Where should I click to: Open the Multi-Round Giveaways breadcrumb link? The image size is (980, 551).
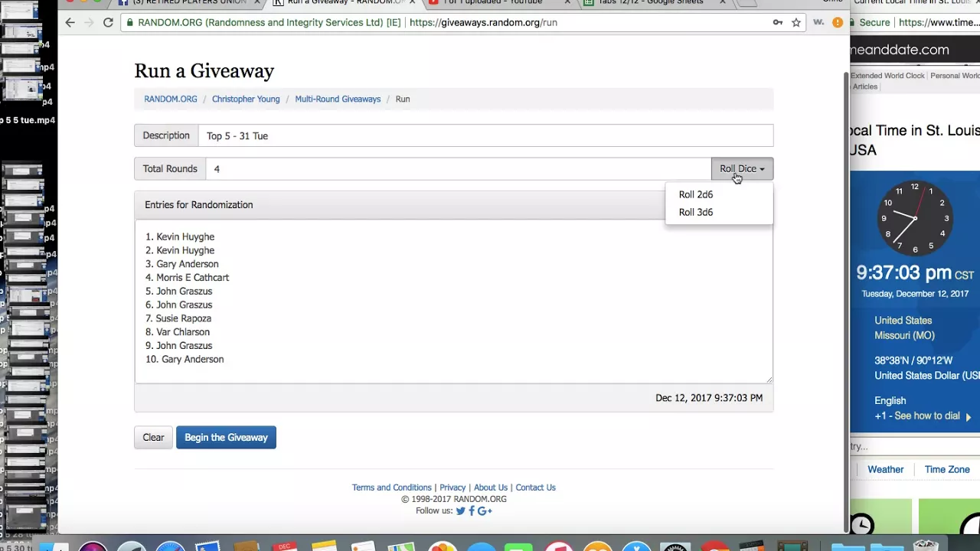(x=338, y=99)
